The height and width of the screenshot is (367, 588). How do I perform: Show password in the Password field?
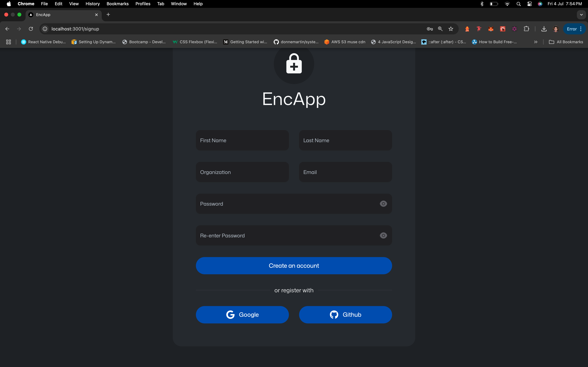383,204
